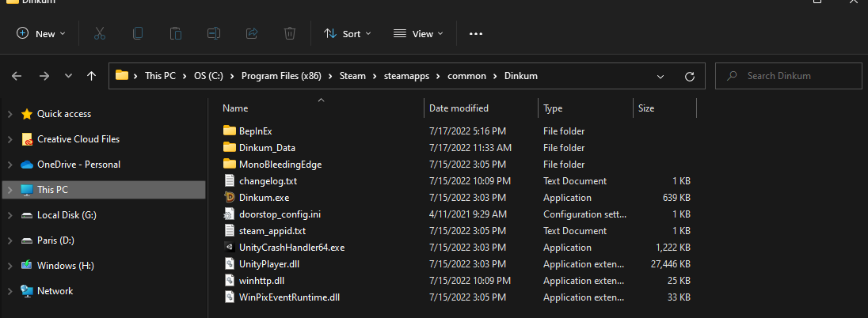Click the Share icon in toolbar
This screenshot has height=318, width=868.
pos(252,33)
